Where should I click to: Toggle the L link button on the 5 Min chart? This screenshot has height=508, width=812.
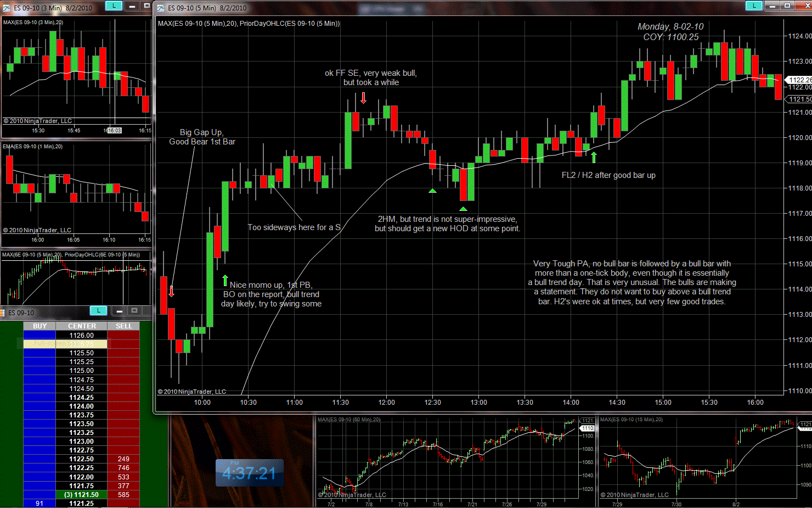pyautogui.click(x=754, y=5)
